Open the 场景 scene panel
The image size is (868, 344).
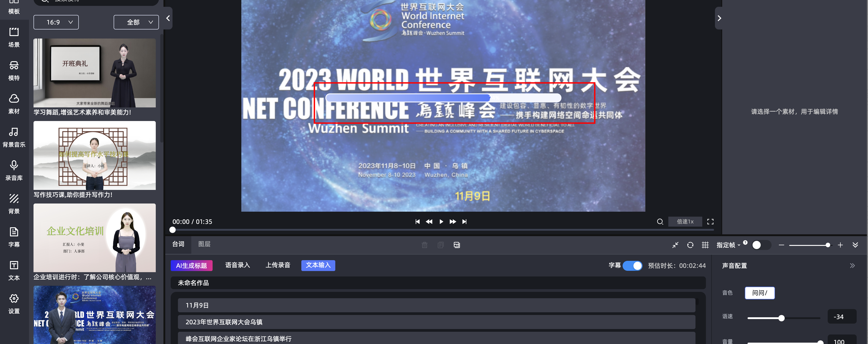pyautogui.click(x=14, y=37)
